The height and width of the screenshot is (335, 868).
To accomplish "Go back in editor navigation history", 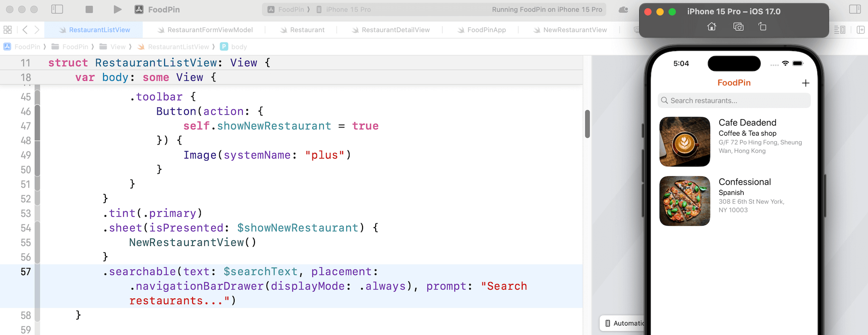I will click(x=25, y=30).
